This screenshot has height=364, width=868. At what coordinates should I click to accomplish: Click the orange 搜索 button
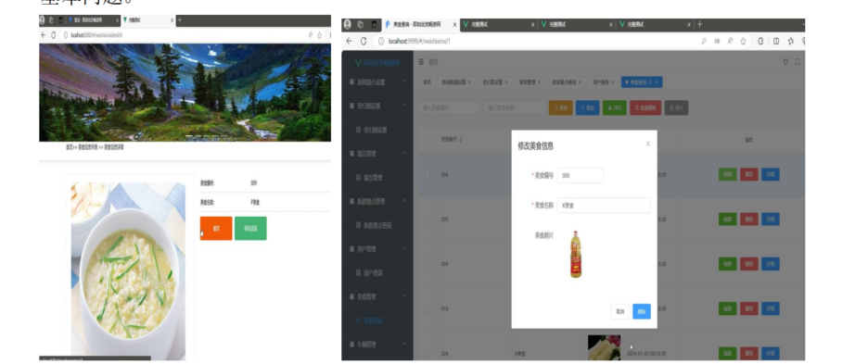pyautogui.click(x=560, y=107)
